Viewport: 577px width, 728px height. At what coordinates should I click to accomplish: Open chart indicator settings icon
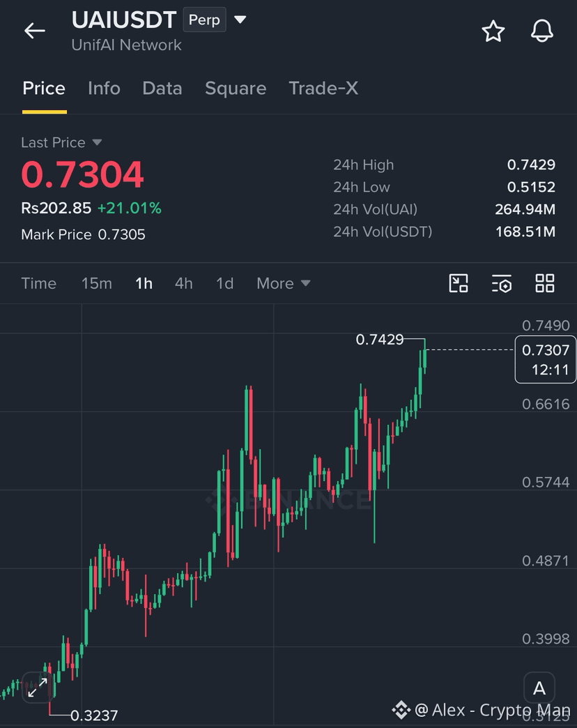tap(502, 283)
